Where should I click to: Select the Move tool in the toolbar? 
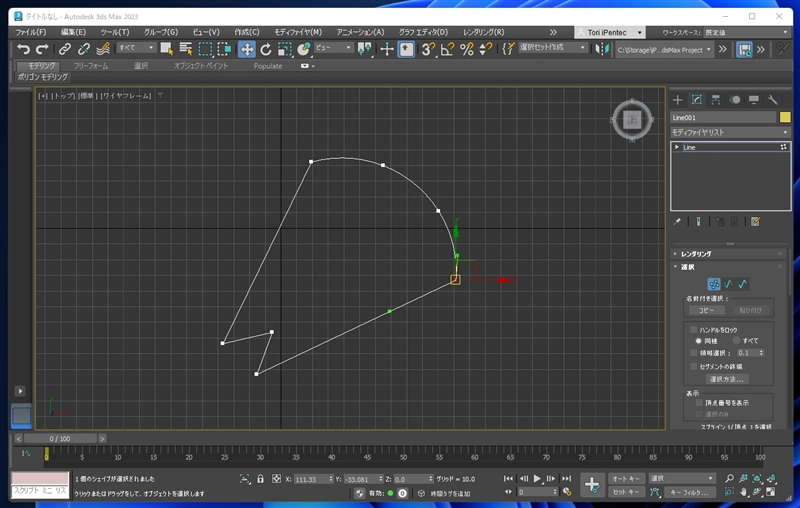(246, 48)
